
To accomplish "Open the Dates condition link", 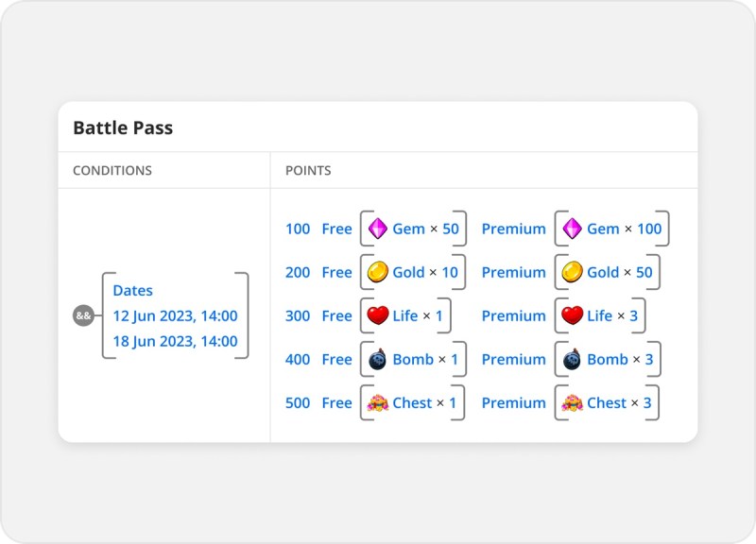I will click(x=132, y=291).
